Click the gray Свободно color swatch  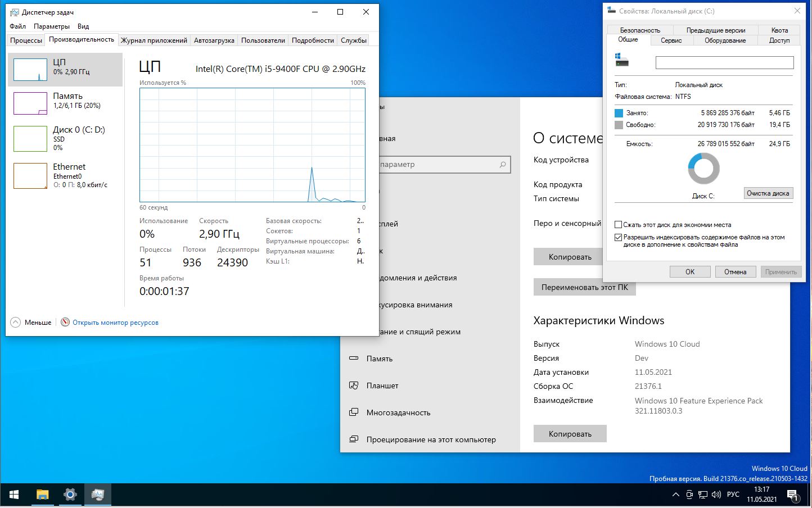tap(619, 125)
